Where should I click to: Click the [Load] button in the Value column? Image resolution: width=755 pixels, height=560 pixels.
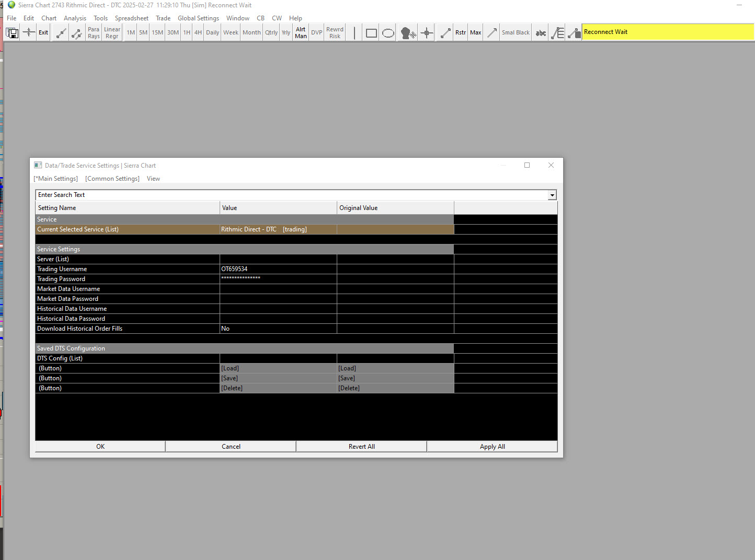click(278, 368)
